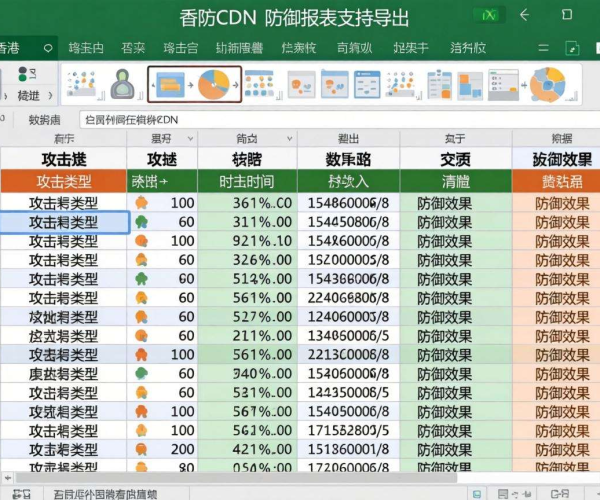Select the first scatter chart icon in the ribbon gallery
The height and width of the screenshot is (500, 600).
point(81,83)
